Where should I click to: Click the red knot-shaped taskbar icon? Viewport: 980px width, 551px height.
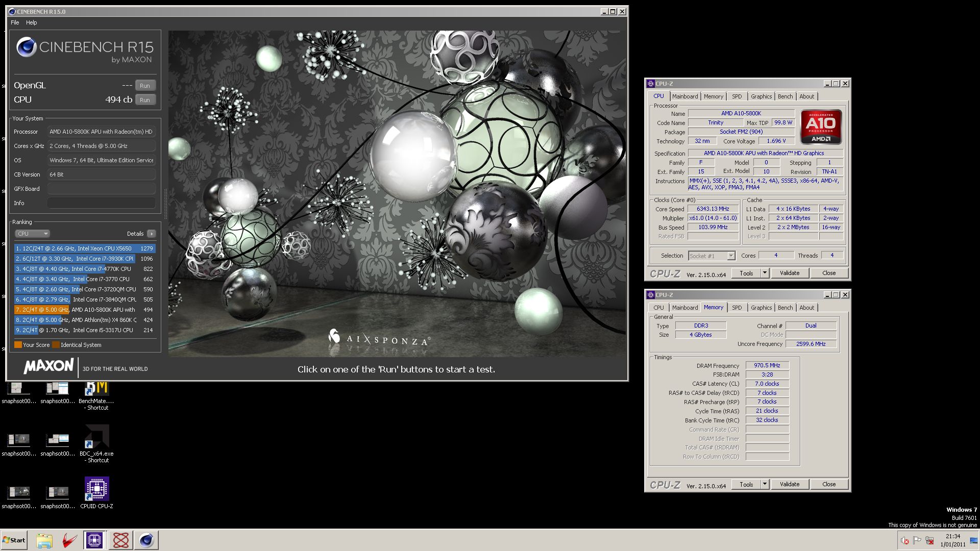[x=121, y=540]
